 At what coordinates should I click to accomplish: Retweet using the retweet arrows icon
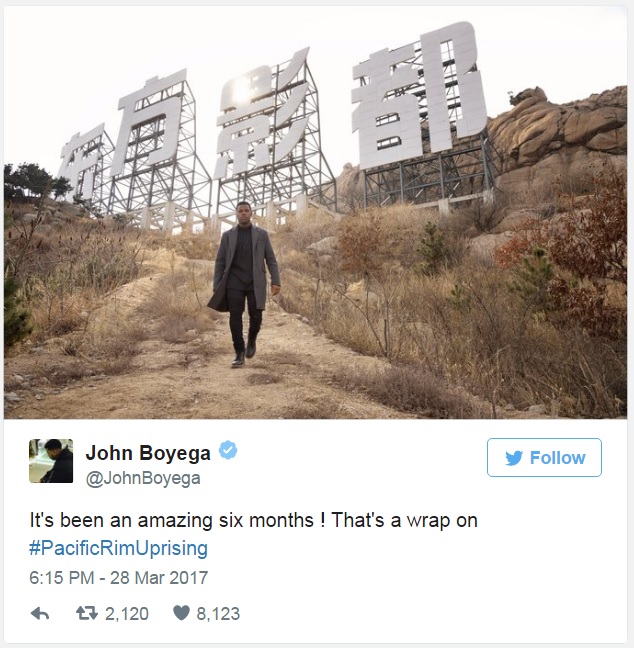click(87, 613)
